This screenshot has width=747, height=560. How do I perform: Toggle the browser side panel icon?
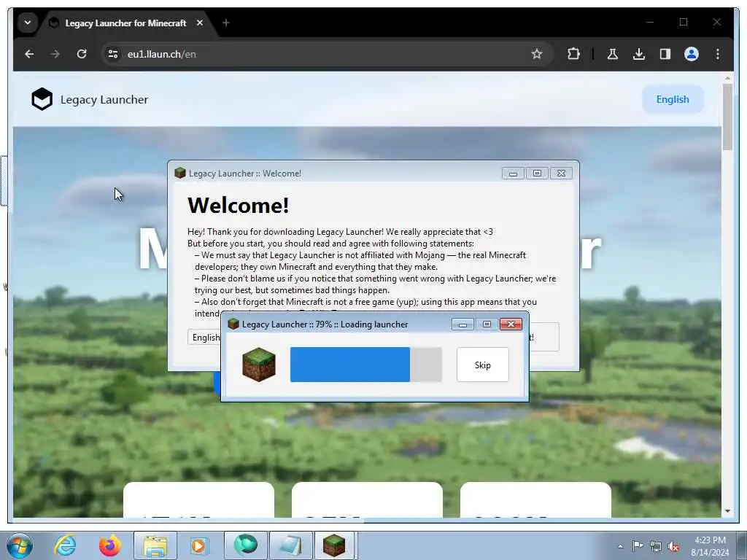point(665,54)
